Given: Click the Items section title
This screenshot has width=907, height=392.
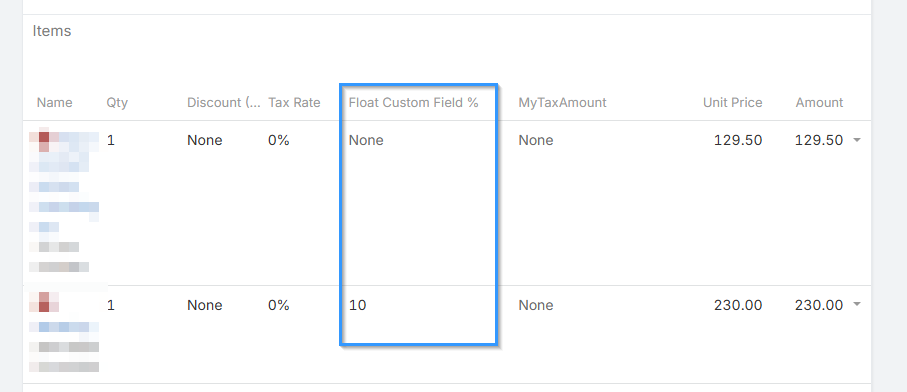Looking at the screenshot, I should tap(51, 31).
